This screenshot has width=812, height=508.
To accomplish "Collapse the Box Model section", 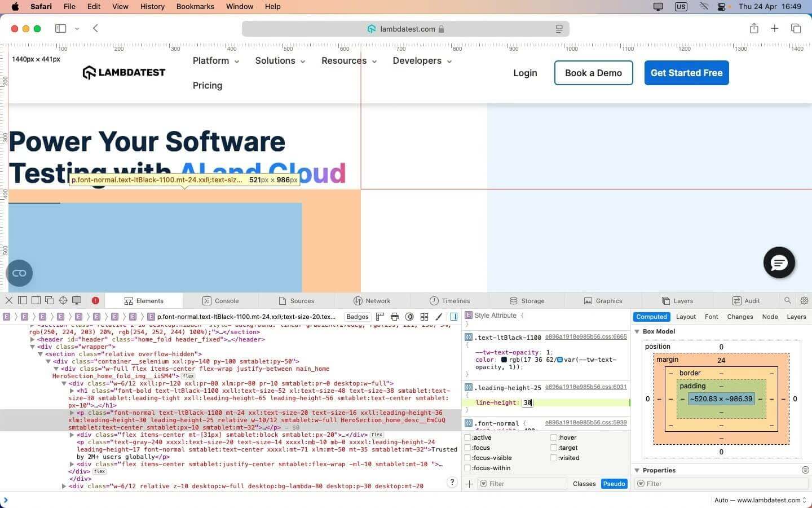I will point(637,331).
